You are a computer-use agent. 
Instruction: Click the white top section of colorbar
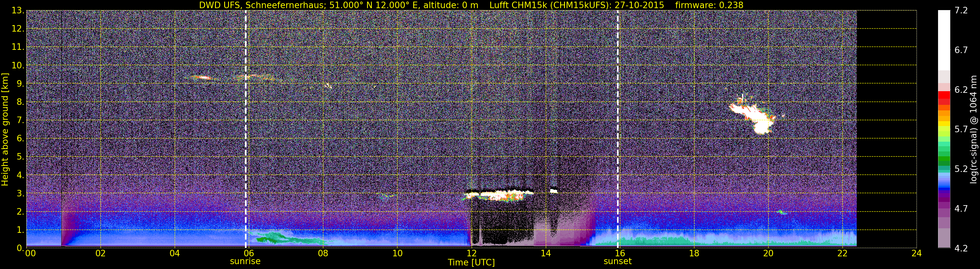(944, 40)
